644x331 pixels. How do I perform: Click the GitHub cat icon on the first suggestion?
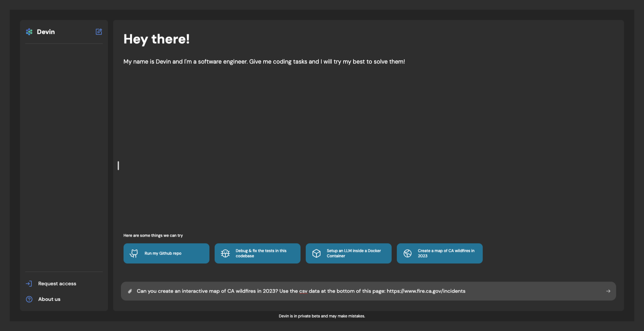pyautogui.click(x=134, y=253)
